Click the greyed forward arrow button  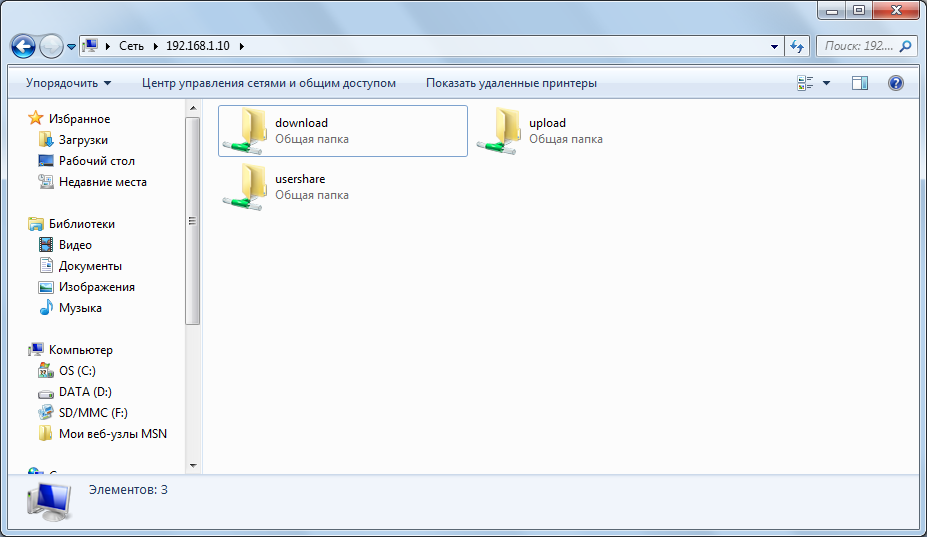point(51,46)
